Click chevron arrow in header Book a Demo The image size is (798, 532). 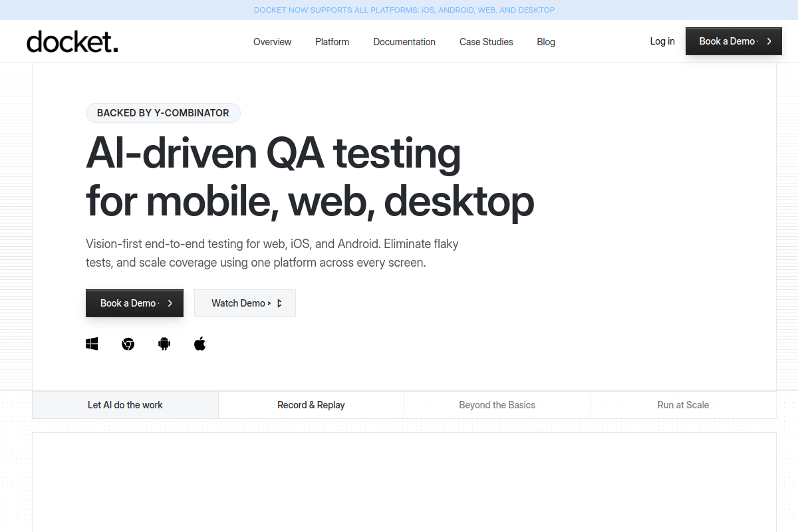pyautogui.click(x=769, y=41)
